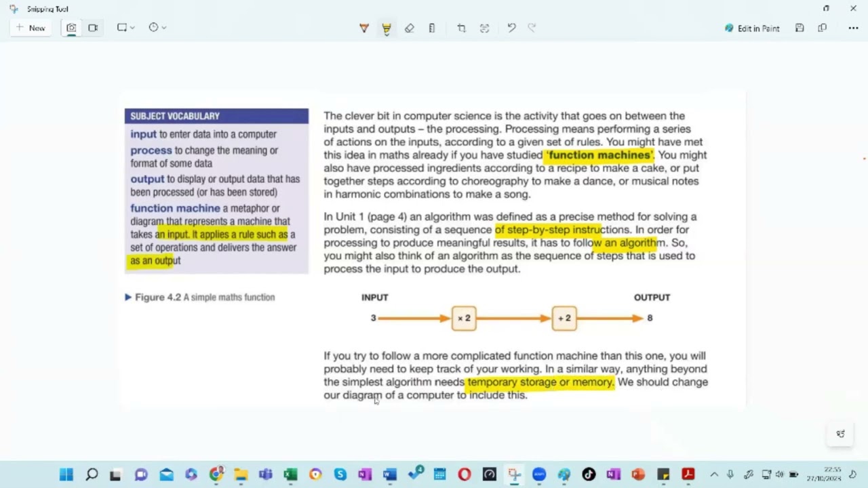Copy the snip to clipboard
The height and width of the screenshot is (488, 868).
822,28
